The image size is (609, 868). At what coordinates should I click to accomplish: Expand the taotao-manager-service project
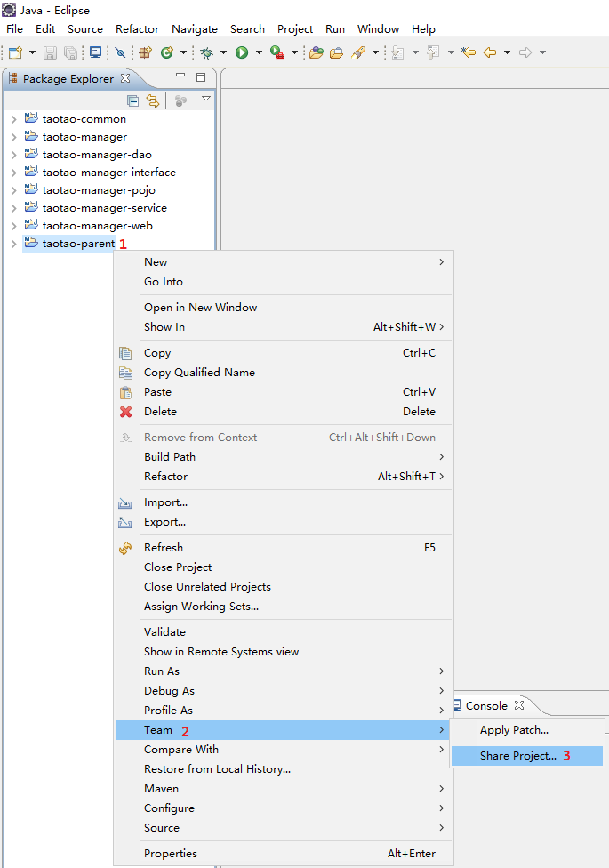click(14, 207)
